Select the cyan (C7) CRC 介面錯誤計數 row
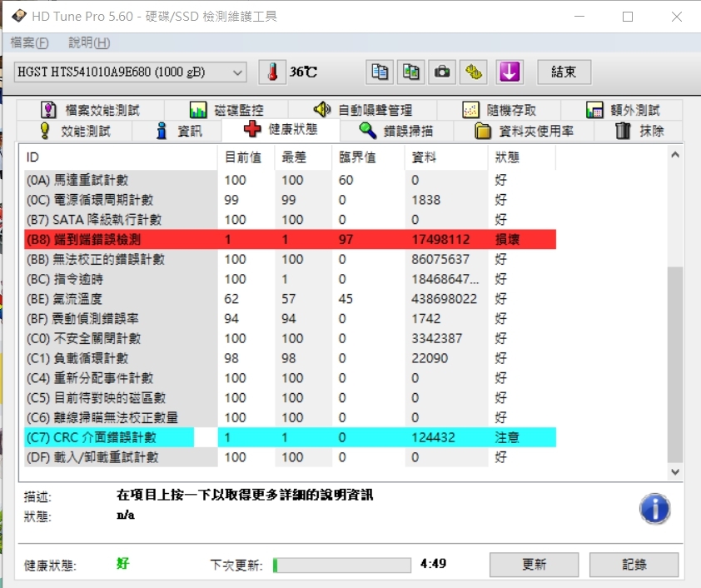The width and height of the screenshot is (701, 588). coord(291,437)
